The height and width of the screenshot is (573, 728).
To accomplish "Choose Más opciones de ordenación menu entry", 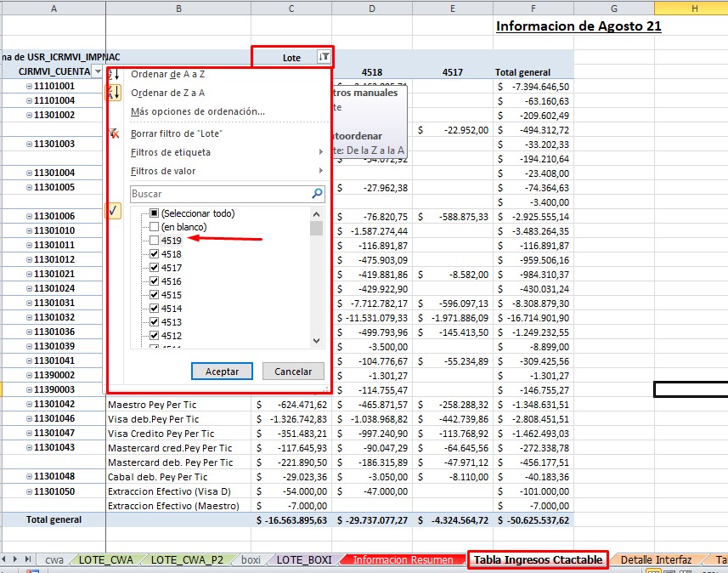I will 198,111.
